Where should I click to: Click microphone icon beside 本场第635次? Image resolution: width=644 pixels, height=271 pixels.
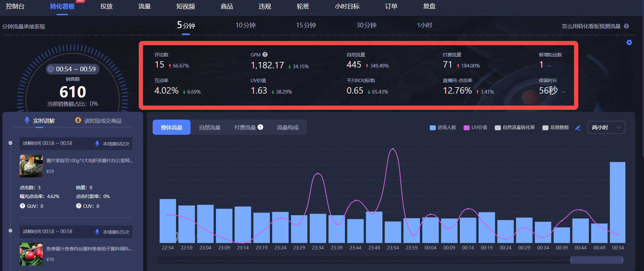click(x=97, y=232)
